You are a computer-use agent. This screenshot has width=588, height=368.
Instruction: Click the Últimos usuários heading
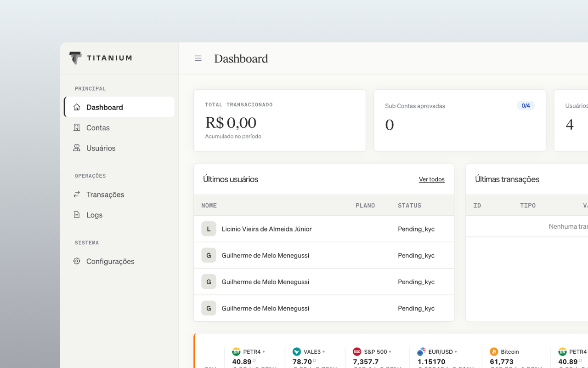[x=231, y=179]
